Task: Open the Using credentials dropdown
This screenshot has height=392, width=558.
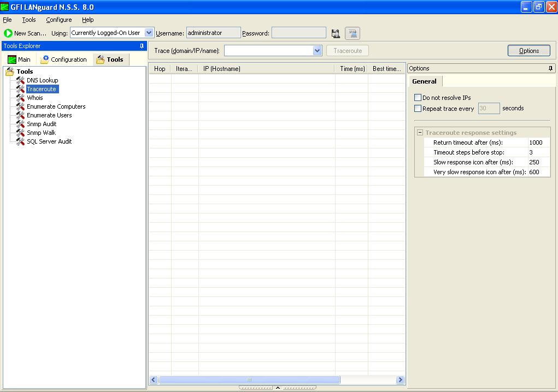Action: (149, 33)
